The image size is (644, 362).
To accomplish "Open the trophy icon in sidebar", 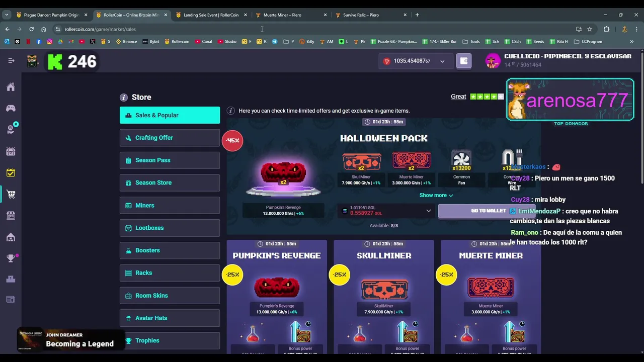I will [11, 258].
